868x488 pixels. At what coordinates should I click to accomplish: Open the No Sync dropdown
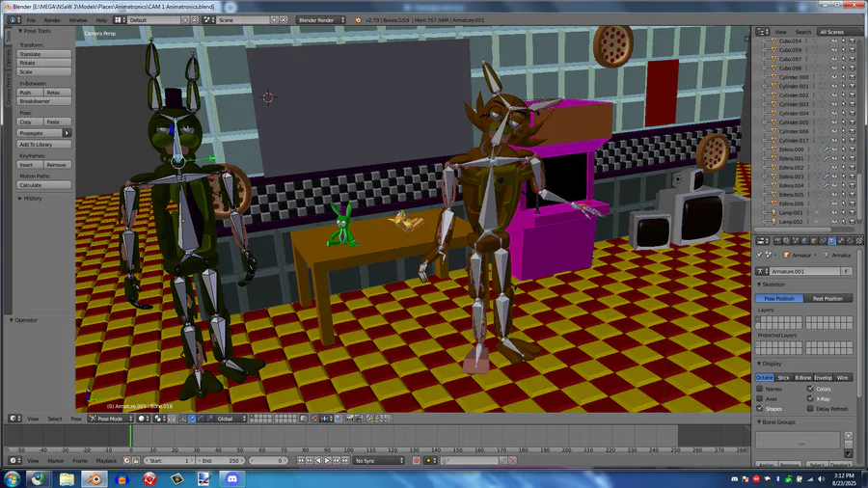pyautogui.click(x=379, y=460)
